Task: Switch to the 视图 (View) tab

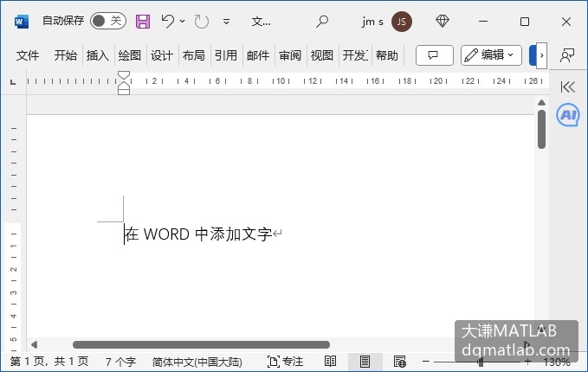Action: pos(322,55)
